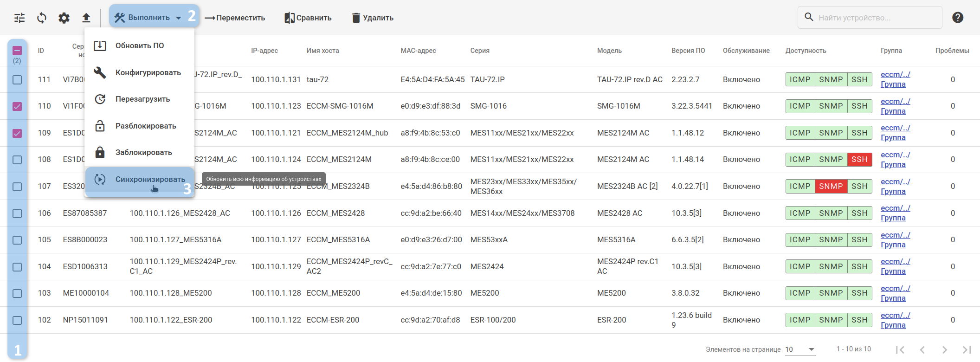Click the upload arrow icon
The height and width of the screenshot is (362, 980).
86,18
